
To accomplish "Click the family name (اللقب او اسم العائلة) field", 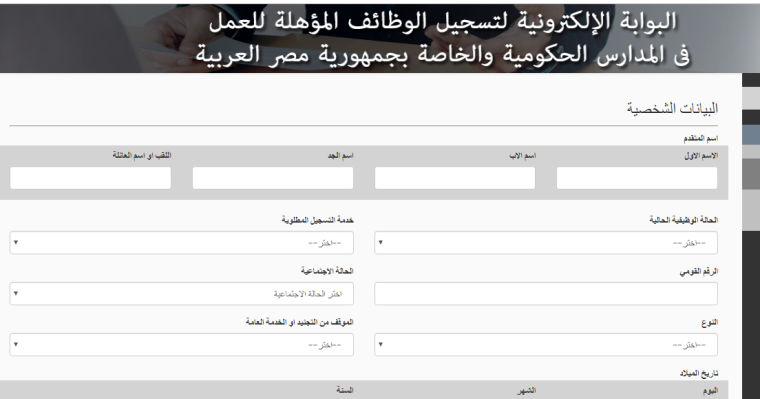I will [x=91, y=178].
